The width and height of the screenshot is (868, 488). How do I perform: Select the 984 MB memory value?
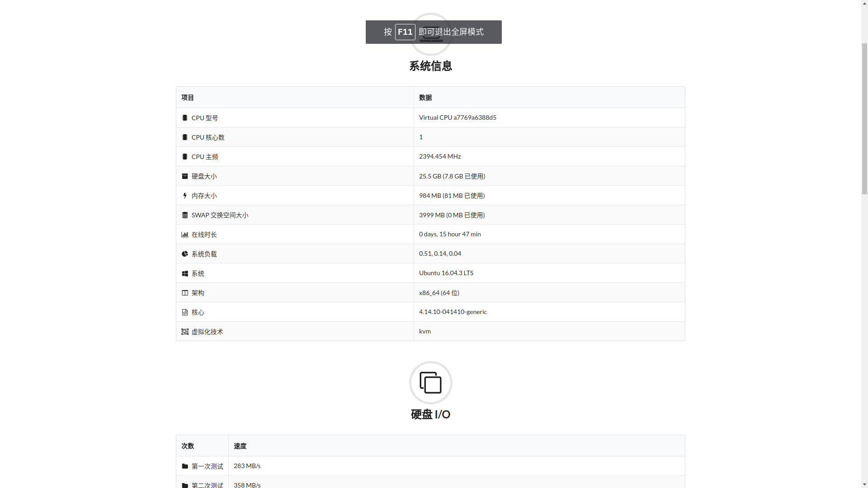coord(452,196)
